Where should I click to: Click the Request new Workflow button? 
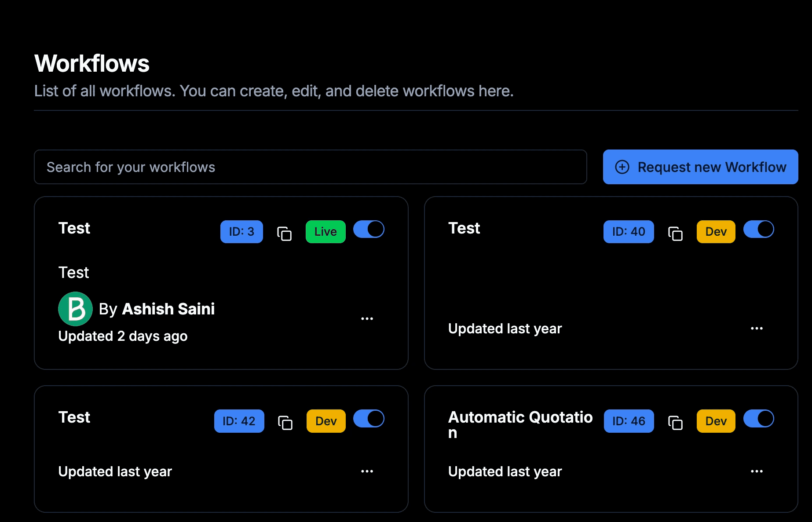(x=700, y=167)
